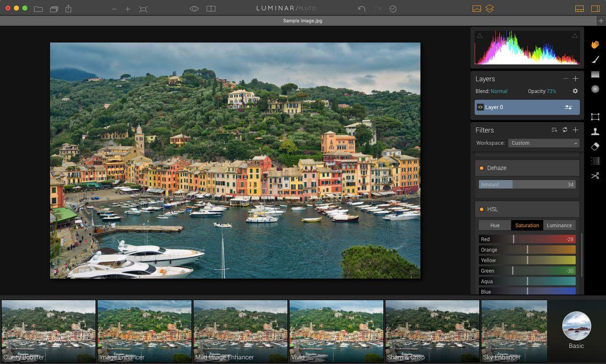The height and width of the screenshot is (364, 606).
Task: Select the Denoise tool
Action: [595, 161]
